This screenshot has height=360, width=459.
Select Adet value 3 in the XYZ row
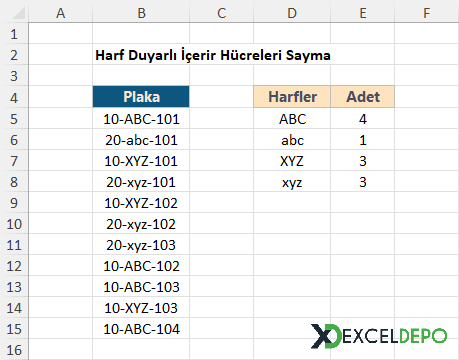[363, 161]
